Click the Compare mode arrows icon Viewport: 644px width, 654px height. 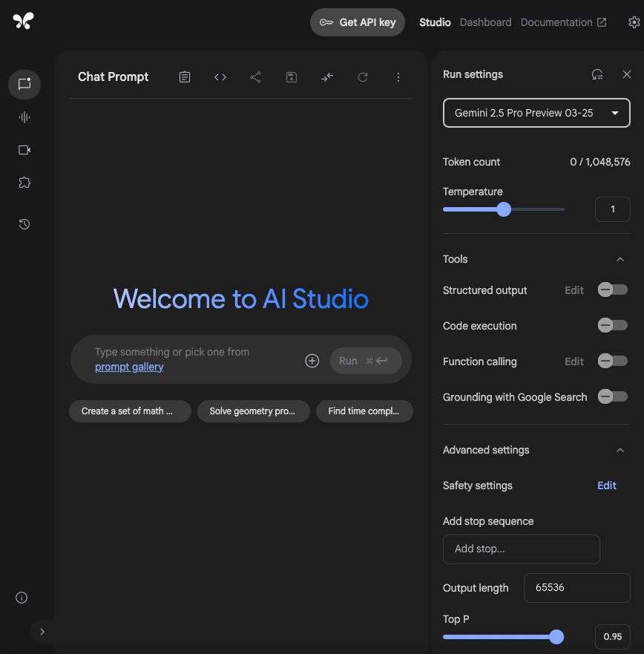[327, 77]
